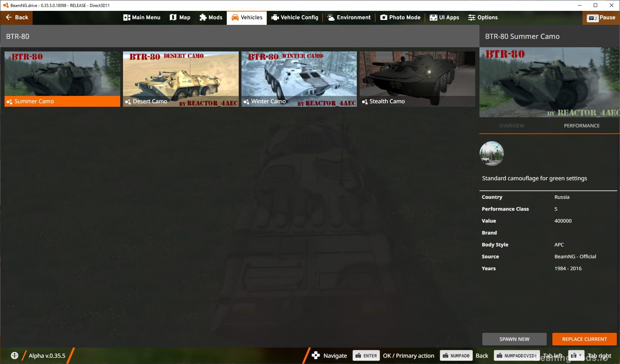Click the BeamNG logo in title bar
The width and height of the screenshot is (620, 364).
tap(6, 5)
